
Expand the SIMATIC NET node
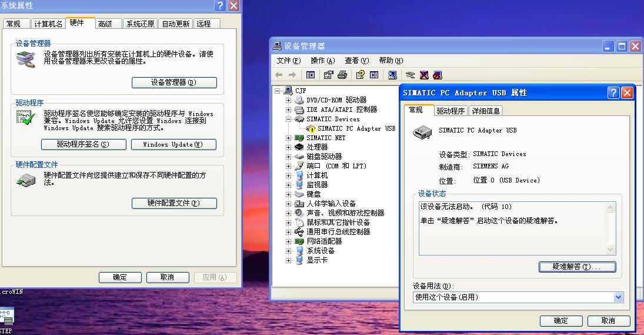coord(288,138)
